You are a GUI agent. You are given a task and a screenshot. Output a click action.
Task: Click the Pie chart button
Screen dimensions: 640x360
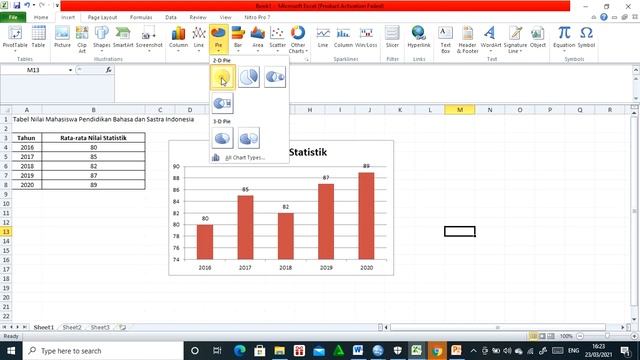pyautogui.click(x=218, y=39)
